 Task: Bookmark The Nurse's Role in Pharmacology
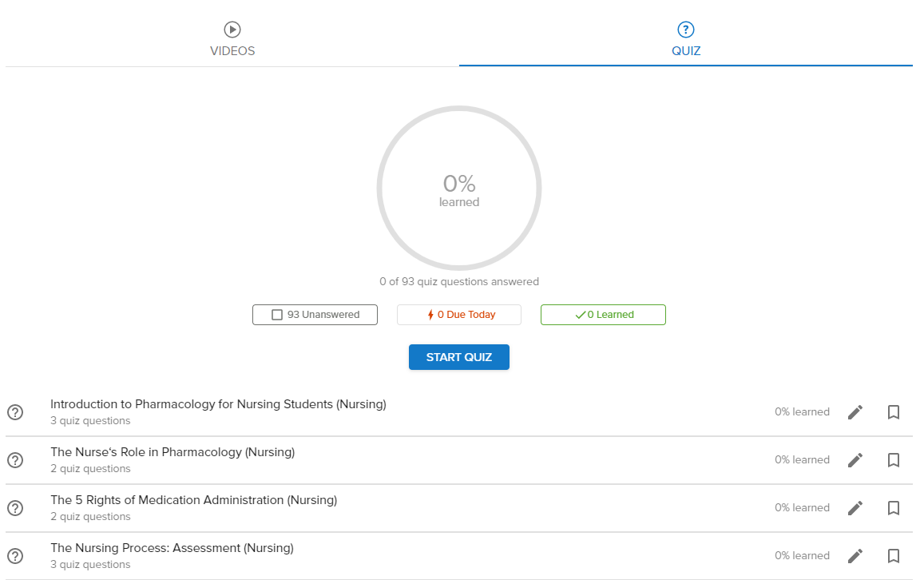click(894, 460)
